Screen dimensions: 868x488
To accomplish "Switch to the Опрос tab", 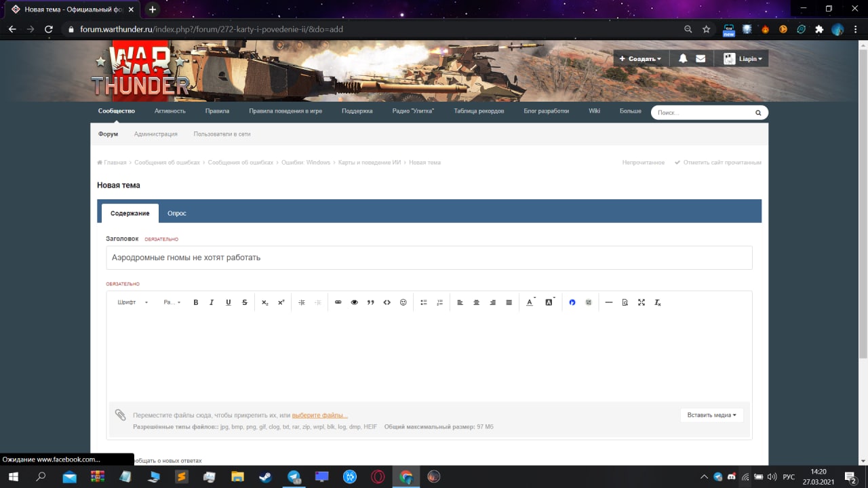I will coord(177,213).
